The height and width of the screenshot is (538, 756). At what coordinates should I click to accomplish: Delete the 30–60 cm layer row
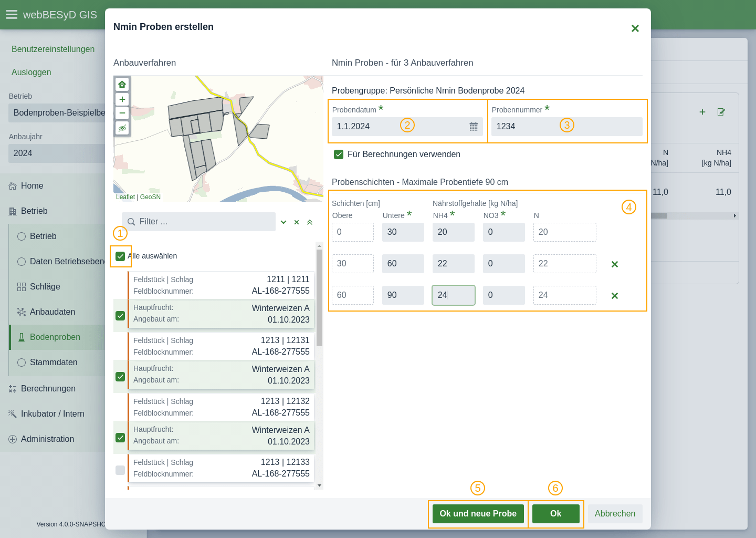point(615,264)
